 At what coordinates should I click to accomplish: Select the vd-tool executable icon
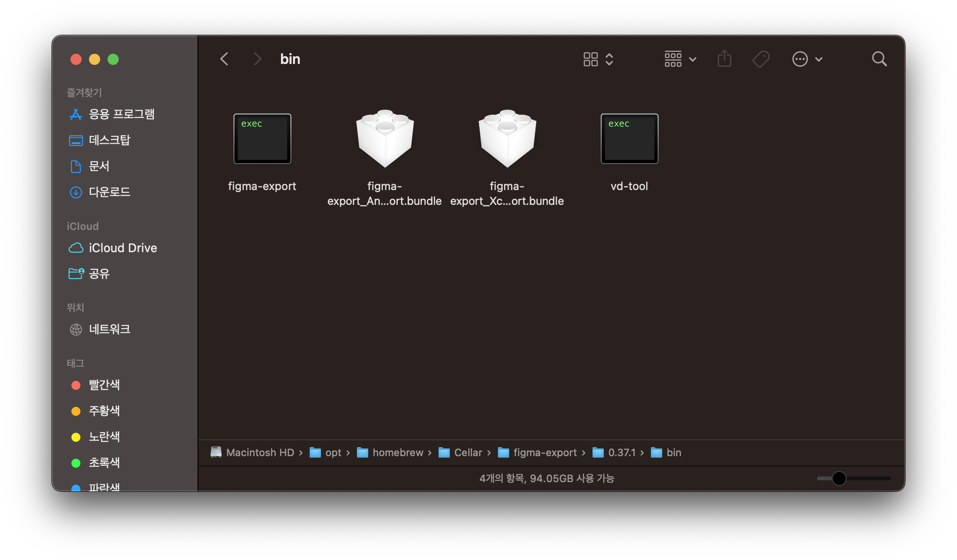pos(629,139)
